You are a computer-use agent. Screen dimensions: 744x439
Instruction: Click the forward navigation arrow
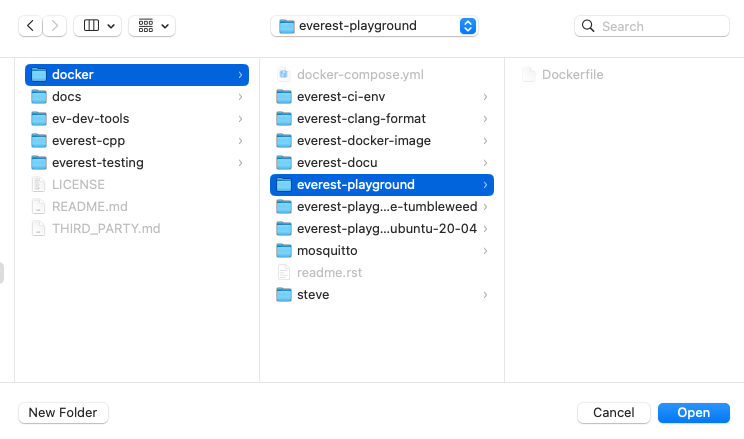(x=55, y=26)
